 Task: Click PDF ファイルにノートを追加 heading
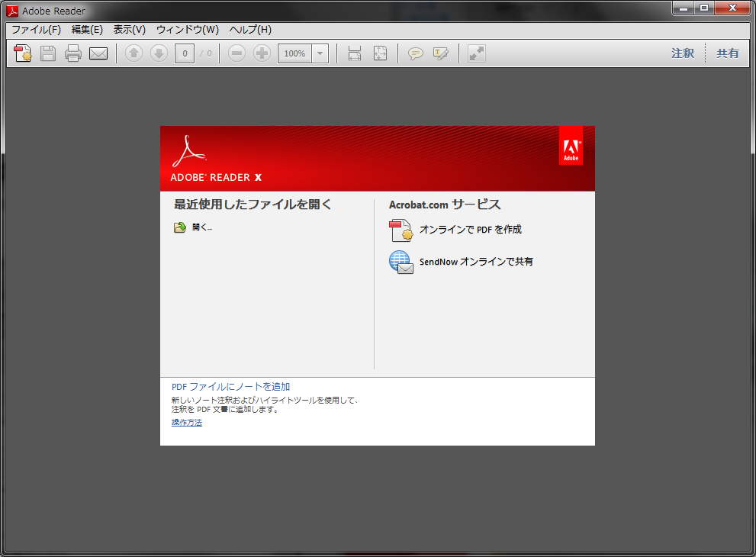(x=230, y=387)
